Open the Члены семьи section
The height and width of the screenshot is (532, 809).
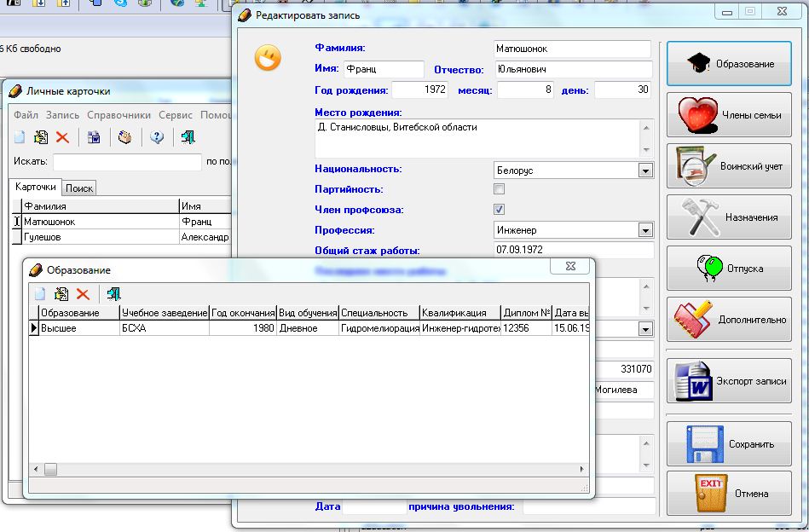coord(729,115)
